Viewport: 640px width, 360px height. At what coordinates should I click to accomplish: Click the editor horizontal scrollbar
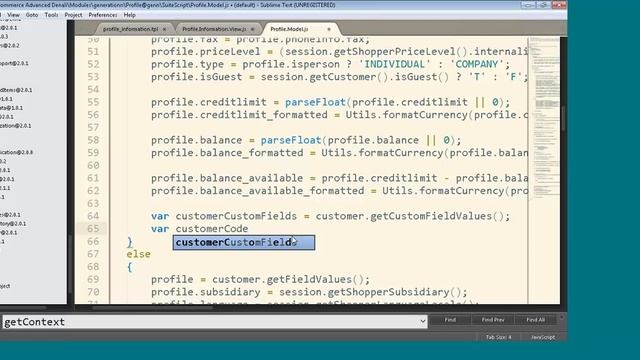(x=153, y=307)
